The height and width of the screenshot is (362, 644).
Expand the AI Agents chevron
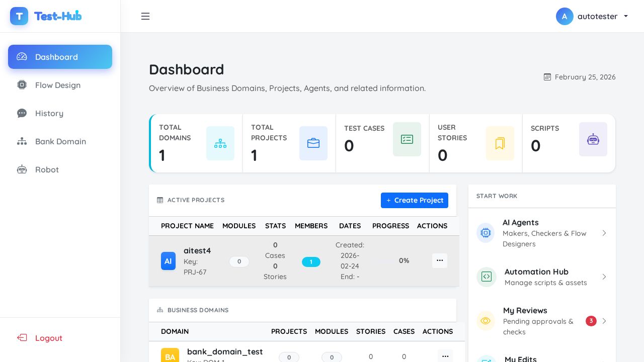point(604,233)
